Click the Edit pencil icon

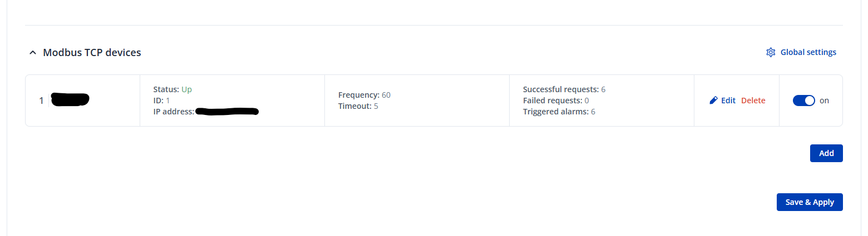(x=713, y=101)
